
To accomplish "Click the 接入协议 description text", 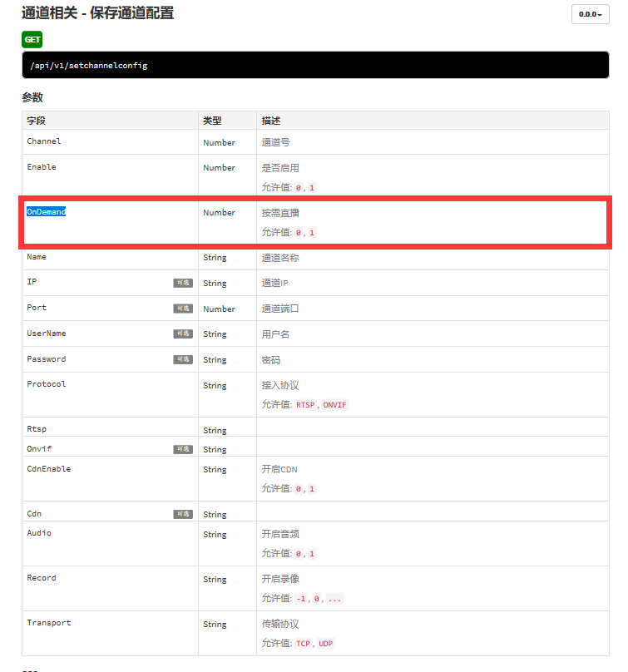I will click(280, 385).
